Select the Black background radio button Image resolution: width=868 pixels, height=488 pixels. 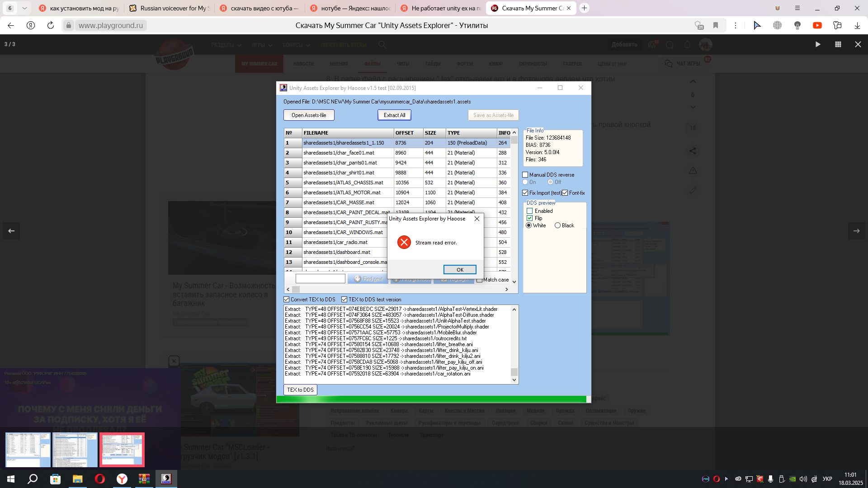558,225
